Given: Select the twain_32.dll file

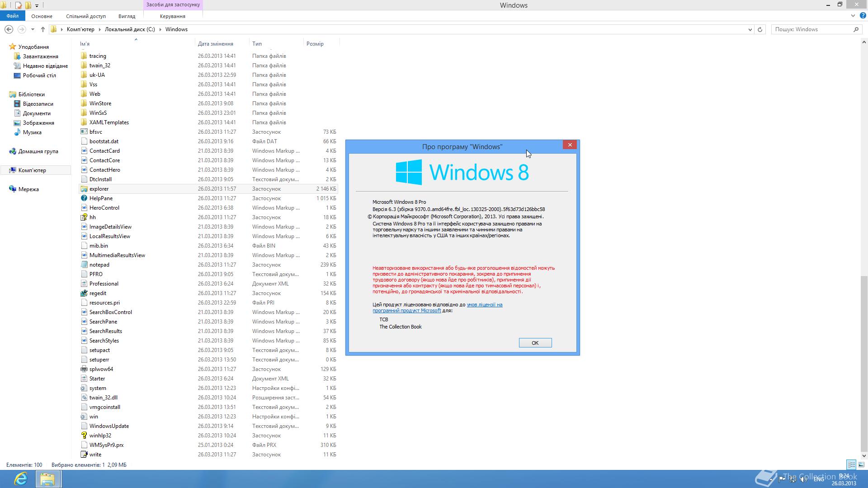Looking at the screenshot, I should point(103,398).
